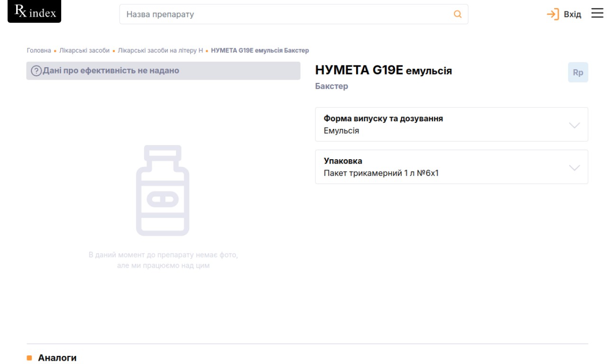Go to Головна in breadcrumbs

click(x=38, y=50)
